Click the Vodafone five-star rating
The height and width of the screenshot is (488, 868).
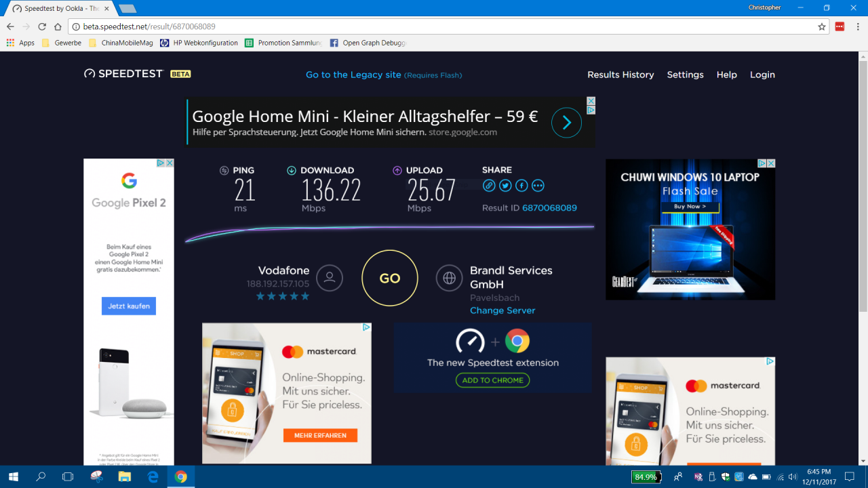tap(283, 296)
